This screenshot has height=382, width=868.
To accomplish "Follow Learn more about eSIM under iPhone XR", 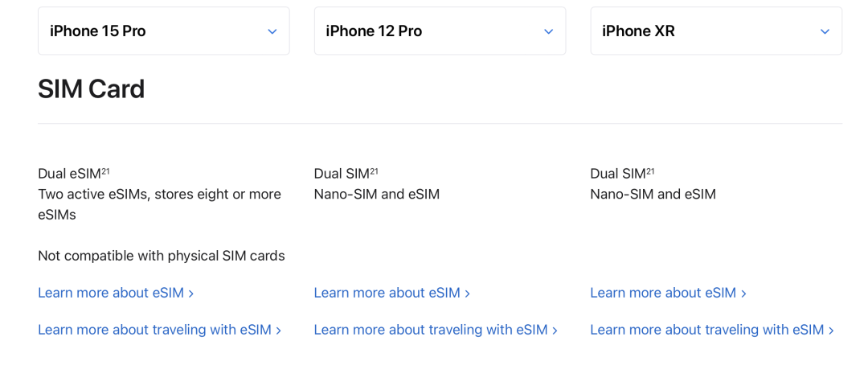I will click(x=668, y=293).
